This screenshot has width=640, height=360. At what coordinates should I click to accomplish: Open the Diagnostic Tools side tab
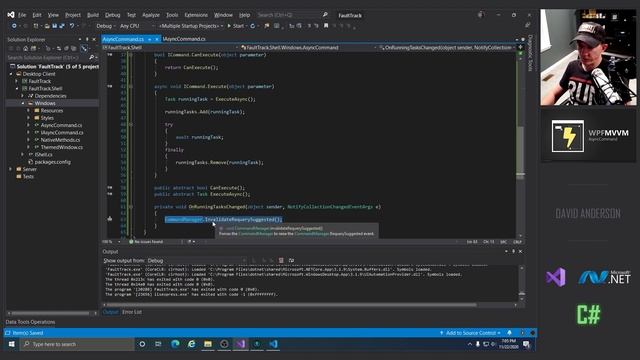pyautogui.click(x=530, y=53)
